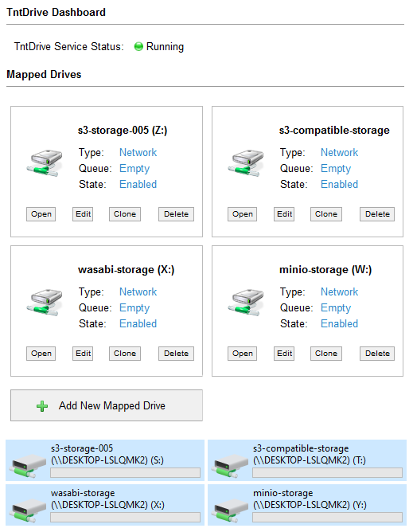Click Add New Mapped Drive button

(x=107, y=405)
